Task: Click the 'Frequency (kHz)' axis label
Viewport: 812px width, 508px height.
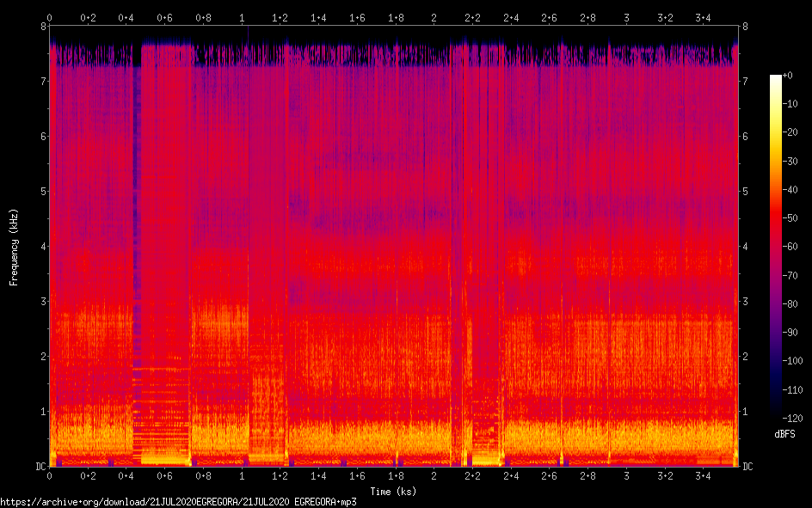Action: 14,248
